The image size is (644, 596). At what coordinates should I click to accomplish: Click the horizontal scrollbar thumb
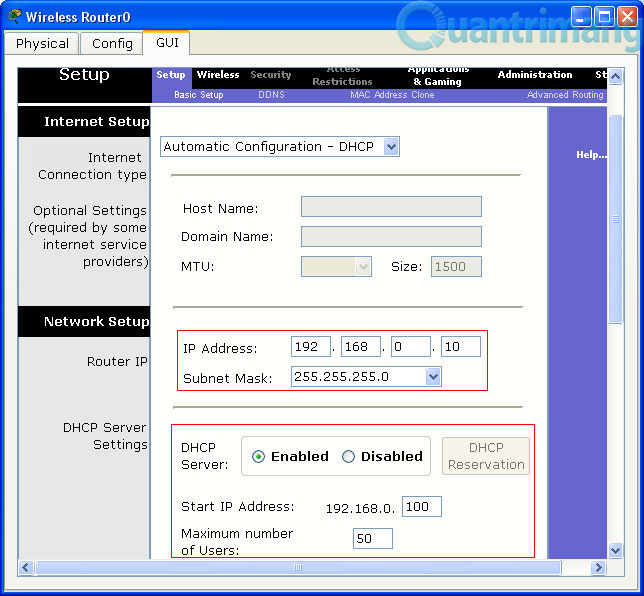tap(298, 568)
